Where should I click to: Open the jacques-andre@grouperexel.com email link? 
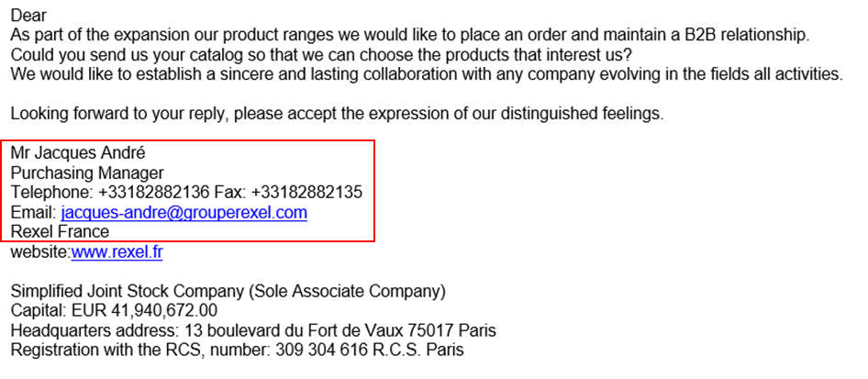(x=184, y=213)
